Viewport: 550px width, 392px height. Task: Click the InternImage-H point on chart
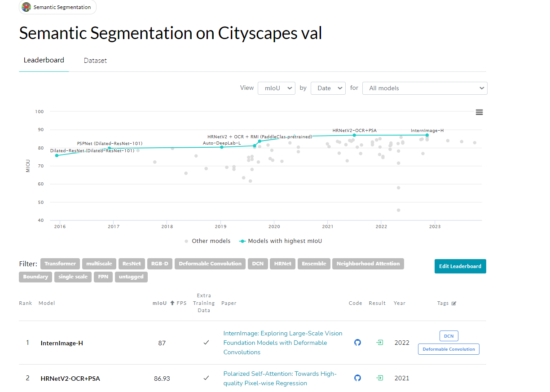click(x=427, y=135)
